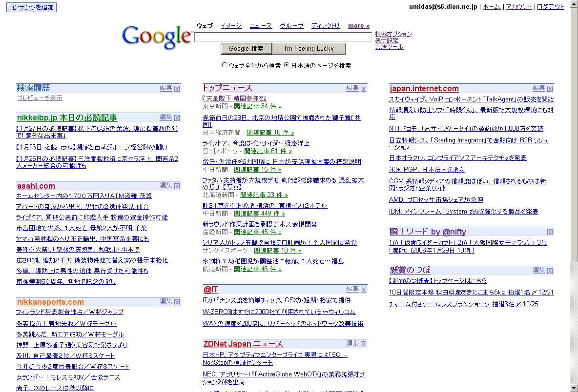Select the 日本語のページを検索 radio button
The width and height of the screenshot is (578, 392).
tap(287, 65)
